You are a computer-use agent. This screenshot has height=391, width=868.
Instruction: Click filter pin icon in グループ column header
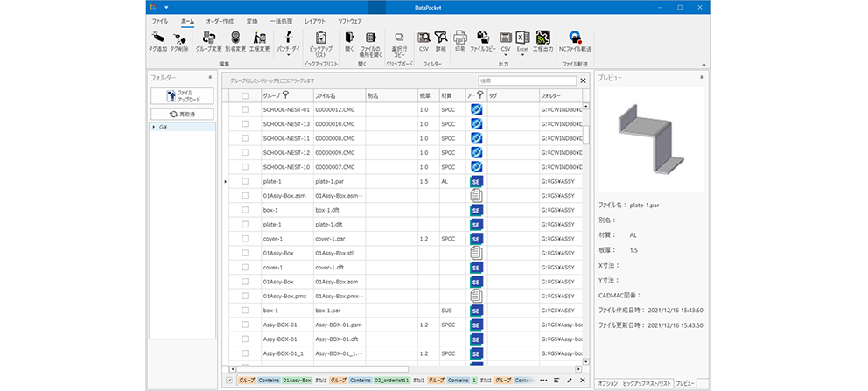pyautogui.click(x=285, y=95)
